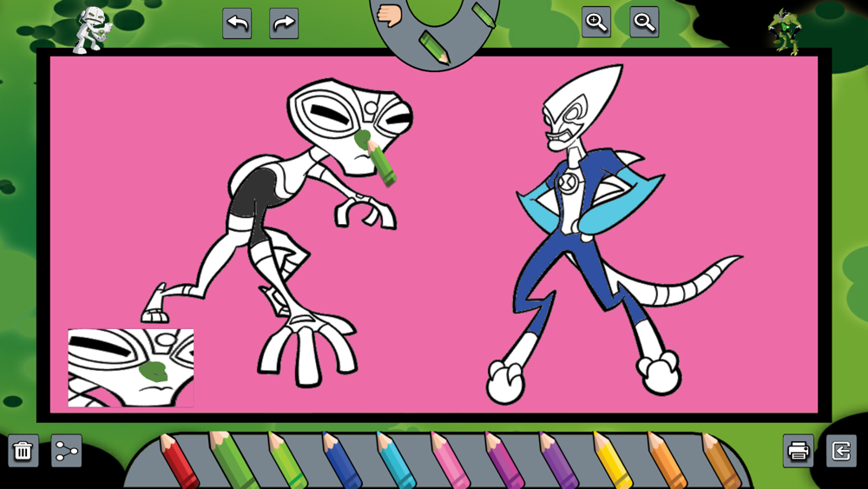Screen dimensions: 868x489
Task: Color the left alien's clawed hand
Action: click(x=365, y=212)
